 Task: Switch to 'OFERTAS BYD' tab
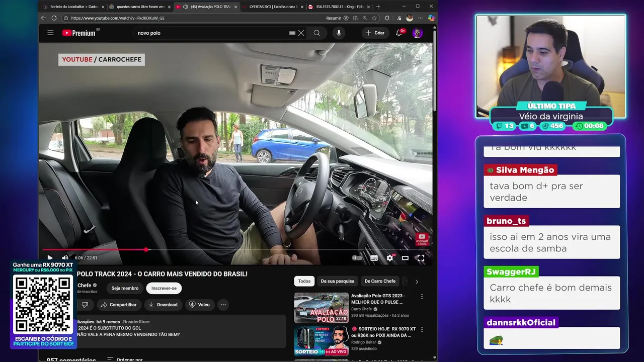coord(272,7)
